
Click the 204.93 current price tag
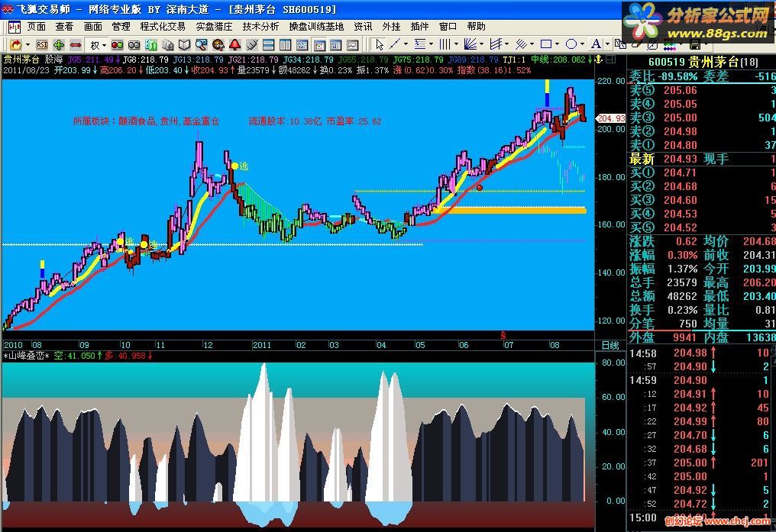tap(612, 118)
